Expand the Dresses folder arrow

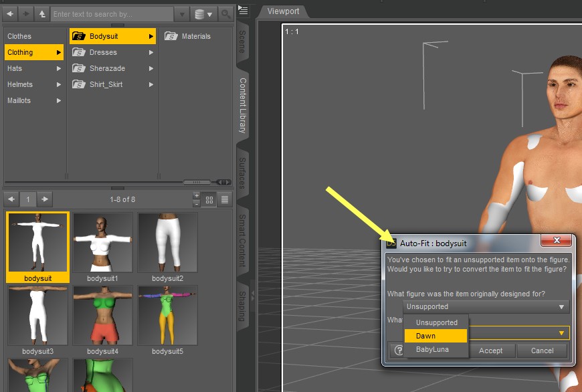tap(151, 52)
